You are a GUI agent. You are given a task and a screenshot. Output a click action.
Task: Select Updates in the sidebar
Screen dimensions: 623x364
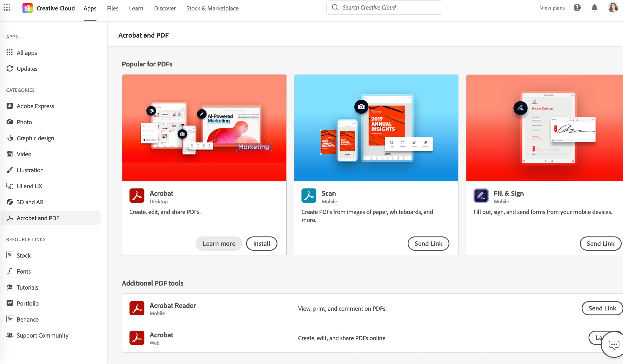click(x=27, y=69)
